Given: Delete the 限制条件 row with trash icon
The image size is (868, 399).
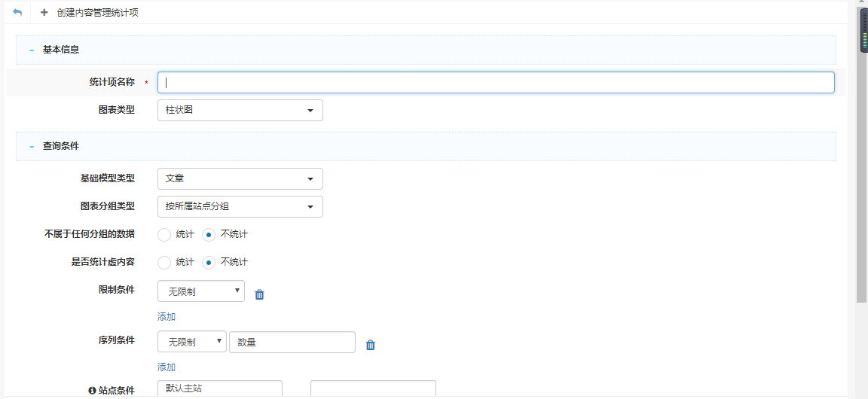Looking at the screenshot, I should [x=259, y=294].
